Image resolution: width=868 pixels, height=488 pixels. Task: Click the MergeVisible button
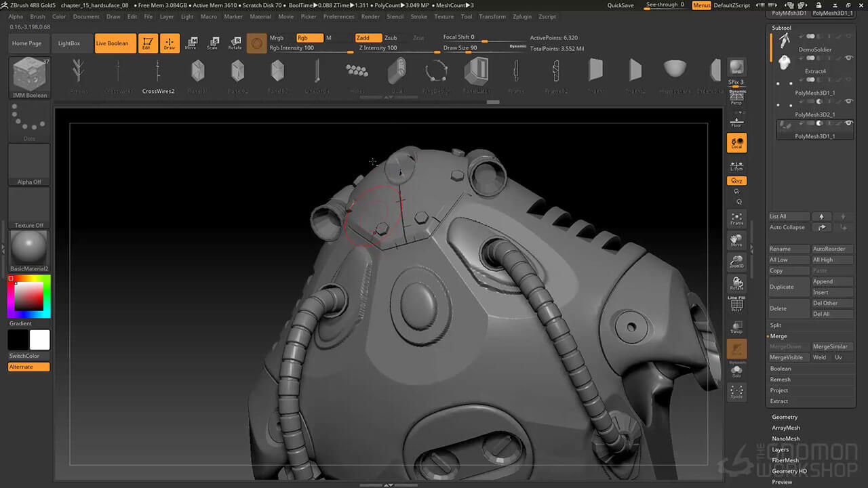[x=786, y=357]
